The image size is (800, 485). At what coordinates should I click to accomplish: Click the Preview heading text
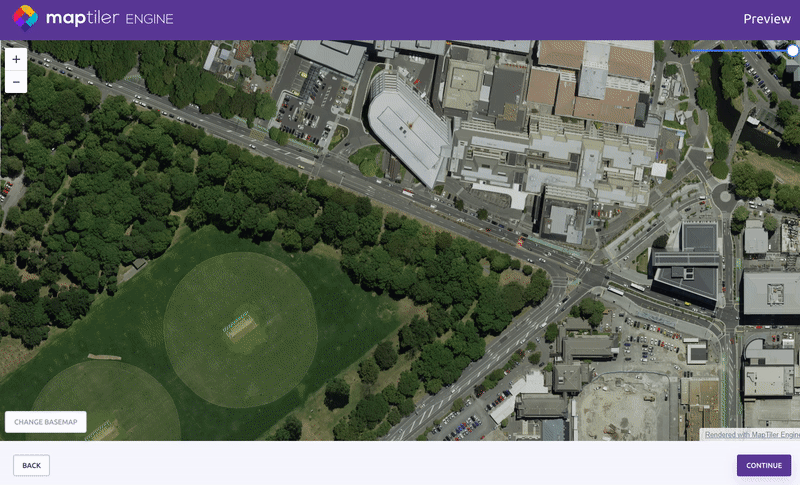pos(767,19)
